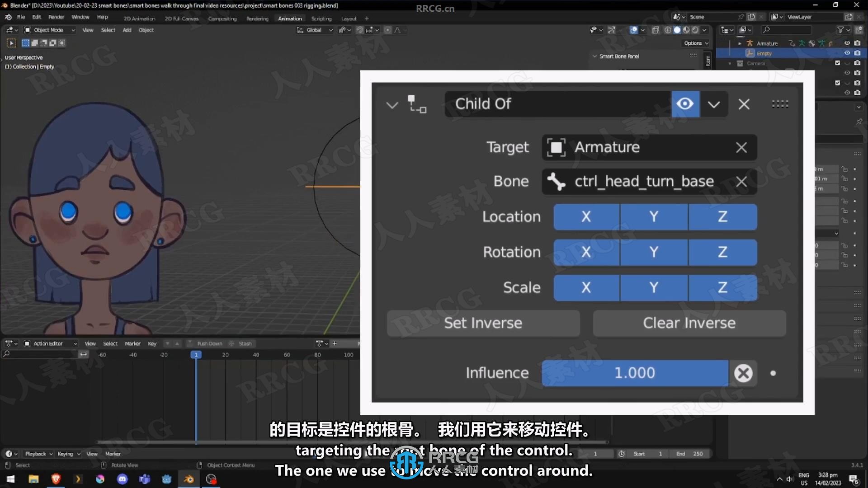This screenshot has width=868, height=488.
Task: Select the Compositing workspace tab
Action: [222, 19]
